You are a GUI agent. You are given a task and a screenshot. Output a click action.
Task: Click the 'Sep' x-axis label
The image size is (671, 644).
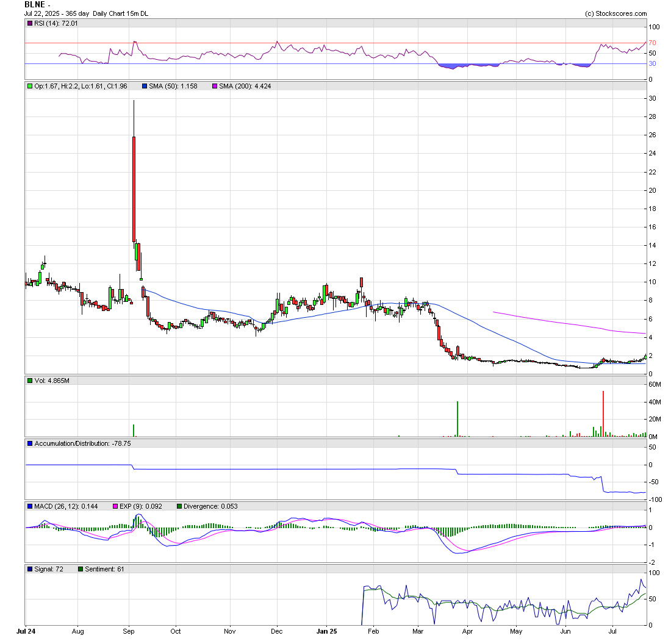129,632
